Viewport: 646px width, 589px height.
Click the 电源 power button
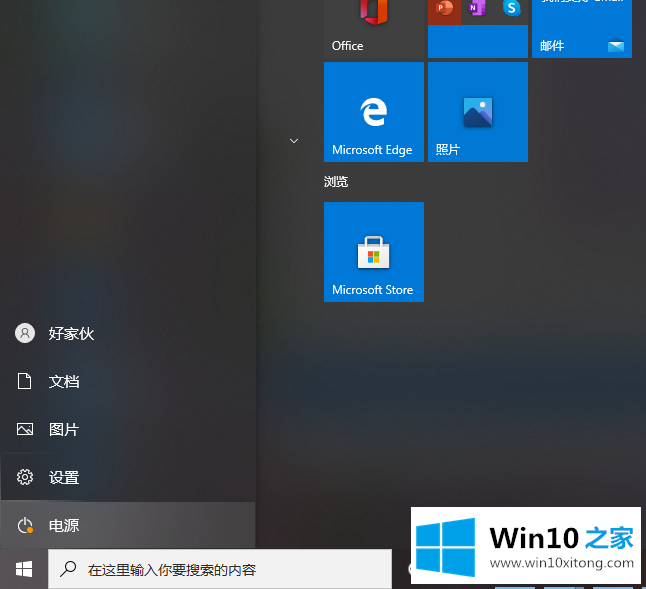(128, 525)
